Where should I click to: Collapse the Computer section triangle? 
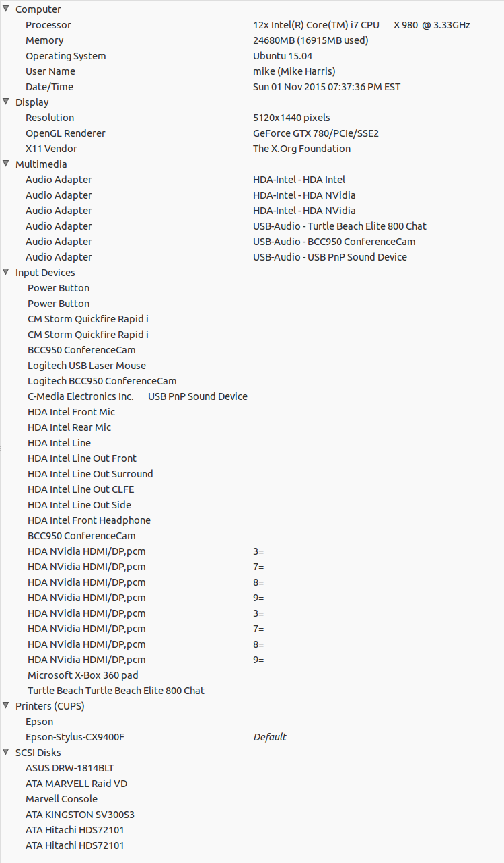coord(6,9)
